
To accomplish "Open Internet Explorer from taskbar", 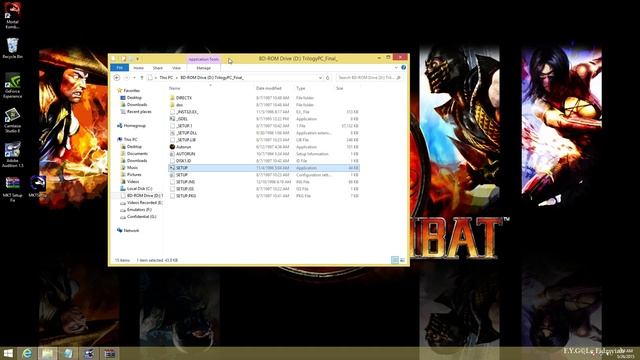I will coord(27,353).
